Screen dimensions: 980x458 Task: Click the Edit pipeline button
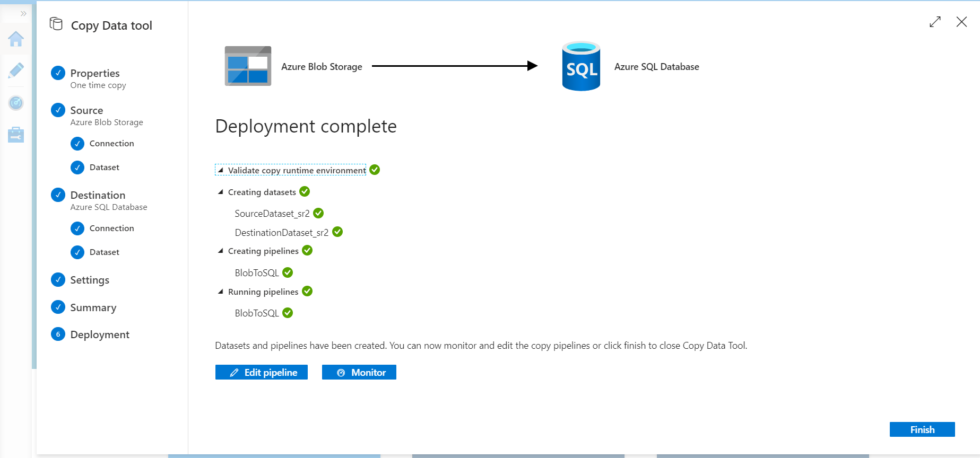(262, 373)
